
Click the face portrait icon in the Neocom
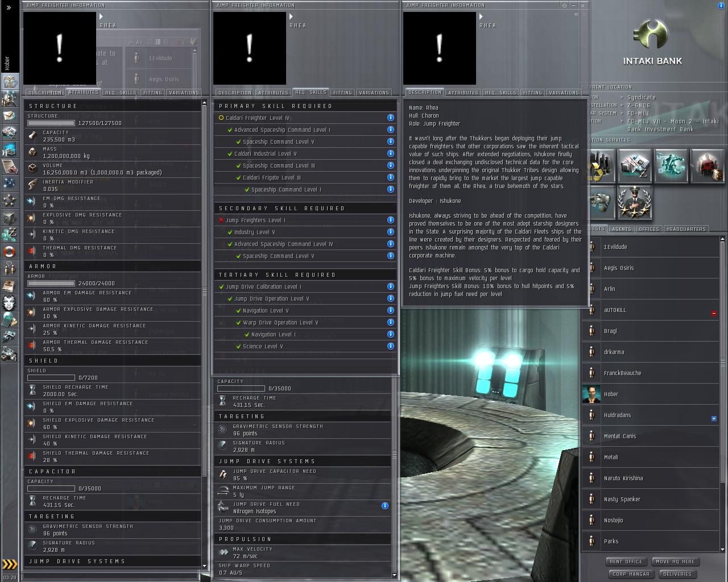tap(10, 302)
